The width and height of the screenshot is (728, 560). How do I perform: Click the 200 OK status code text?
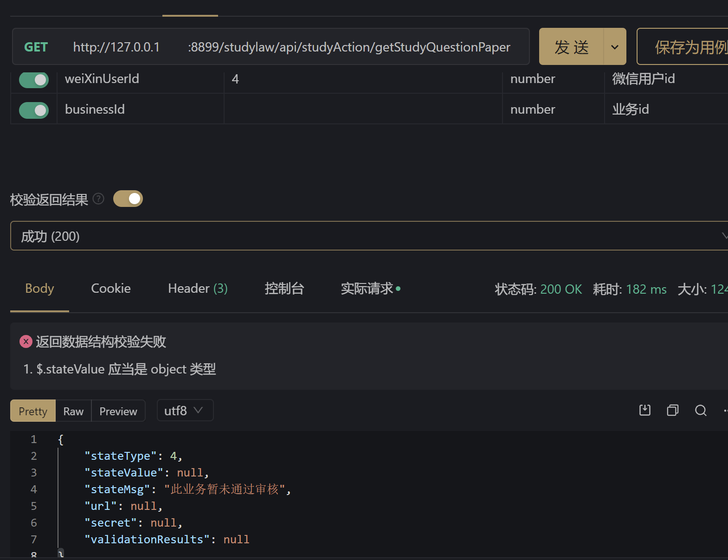pos(561,290)
